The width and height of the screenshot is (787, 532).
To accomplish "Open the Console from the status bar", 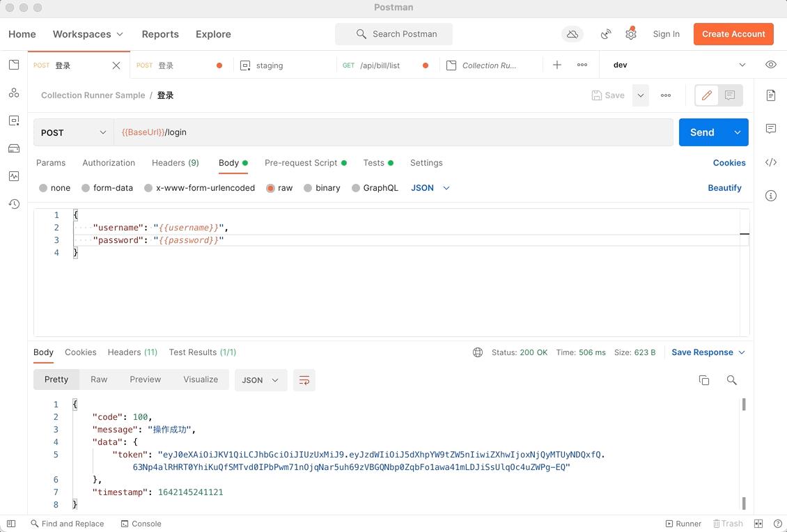I will 141,523.
